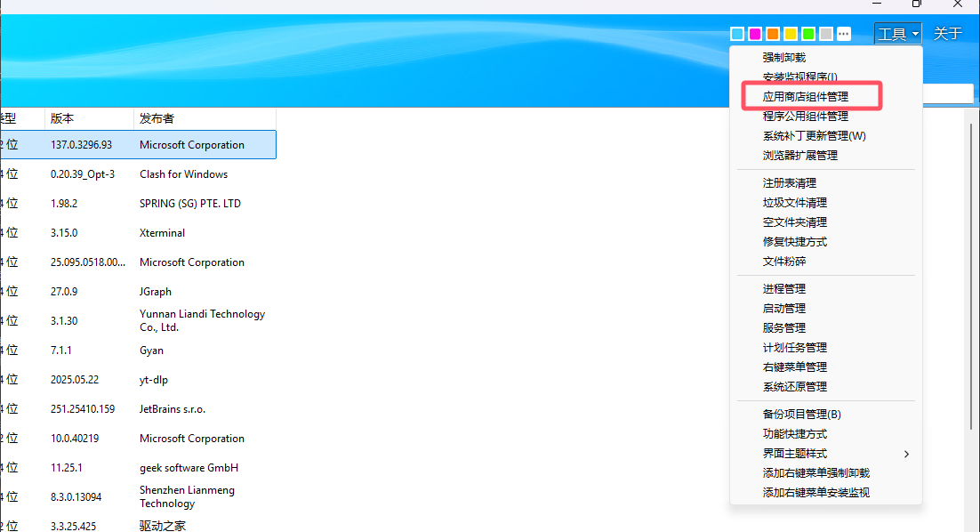
Task: Select 文件粉碎 menu entry
Action: [825, 262]
